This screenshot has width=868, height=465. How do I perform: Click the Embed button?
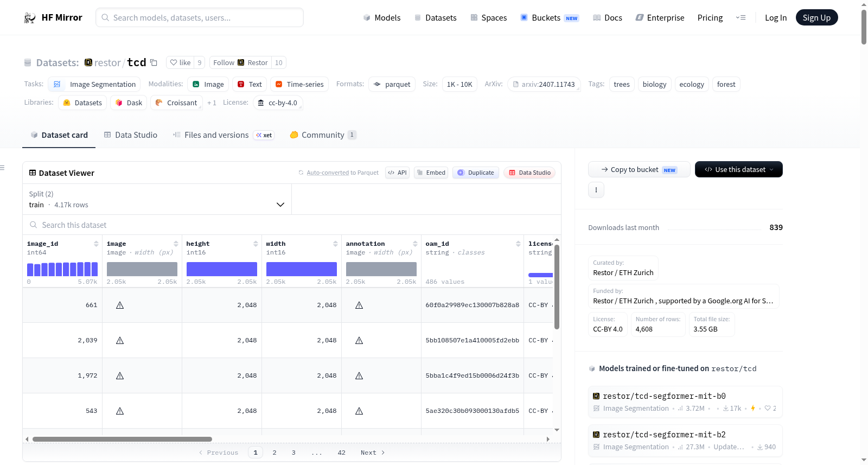point(431,173)
